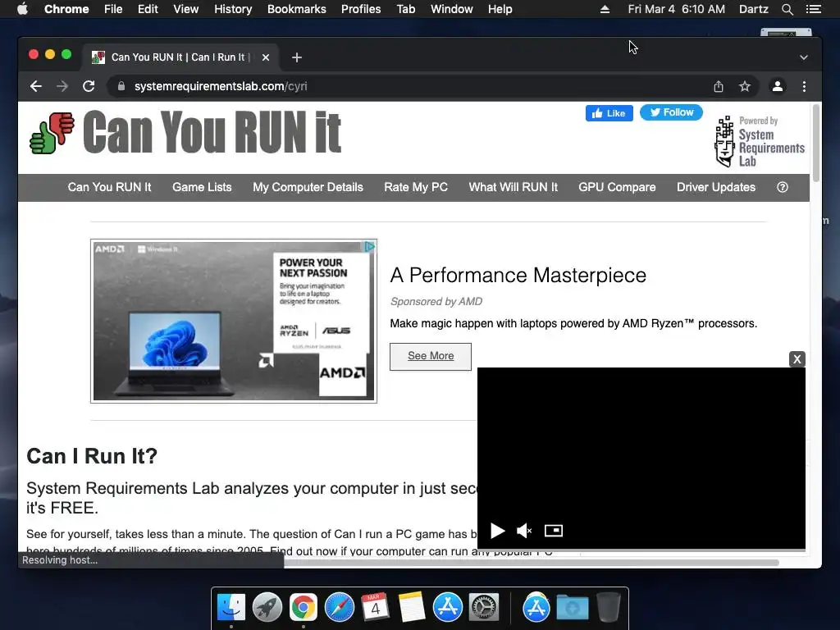Click the AdChoices icon on AMD ad

coord(370,246)
